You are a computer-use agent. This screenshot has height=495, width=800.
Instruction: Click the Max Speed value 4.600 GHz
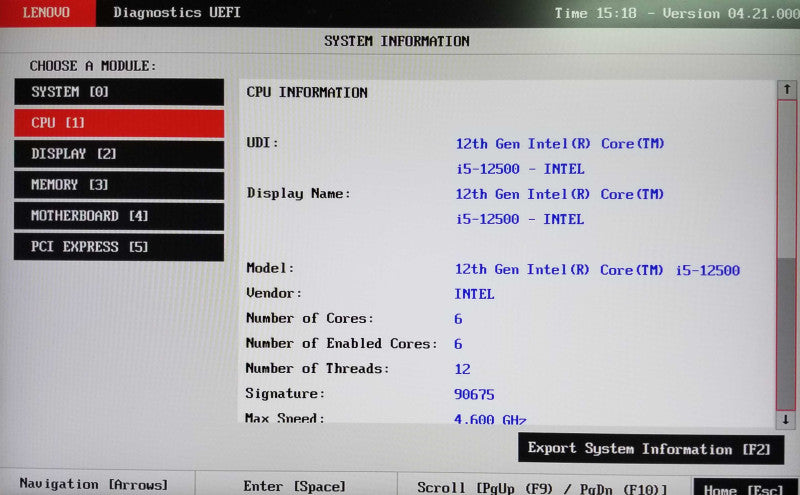[490, 419]
